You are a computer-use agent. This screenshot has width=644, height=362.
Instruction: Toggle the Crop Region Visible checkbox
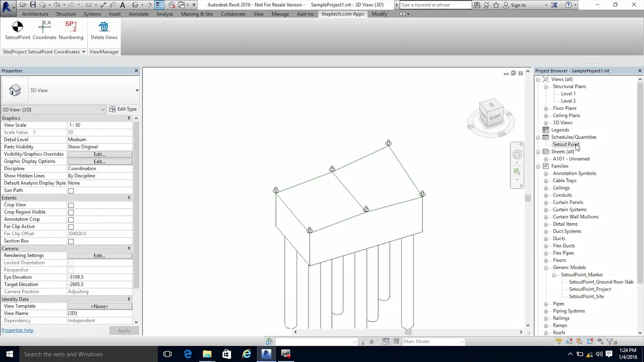click(71, 212)
